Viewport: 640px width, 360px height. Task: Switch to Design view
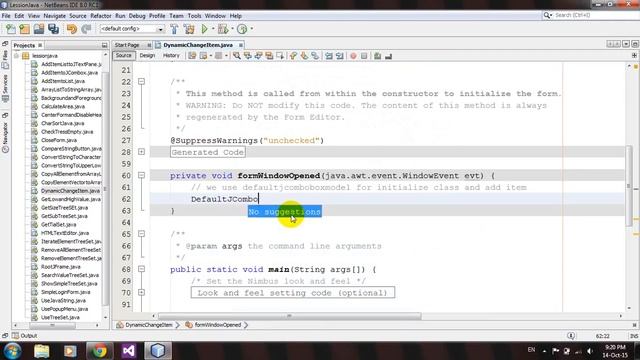(147, 56)
